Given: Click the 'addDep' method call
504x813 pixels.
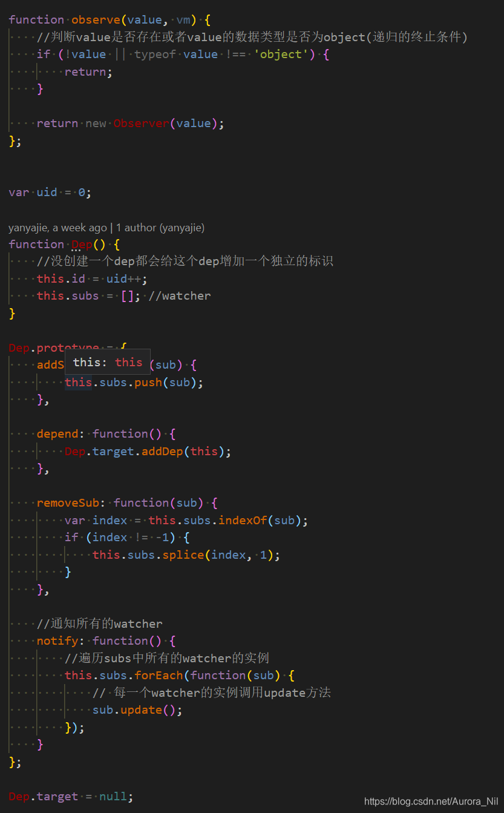Looking at the screenshot, I should coord(162,451).
